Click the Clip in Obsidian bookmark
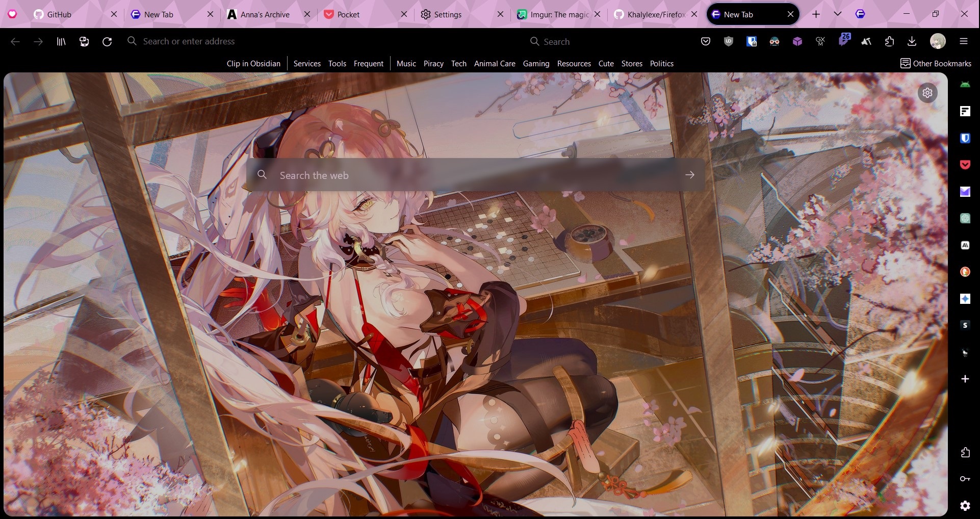The height and width of the screenshot is (519, 980). 253,64
